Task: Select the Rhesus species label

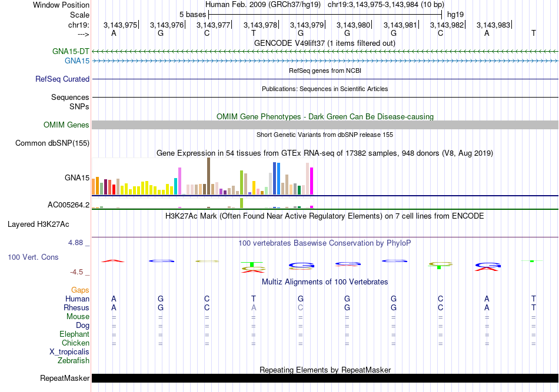Action: click(x=76, y=307)
